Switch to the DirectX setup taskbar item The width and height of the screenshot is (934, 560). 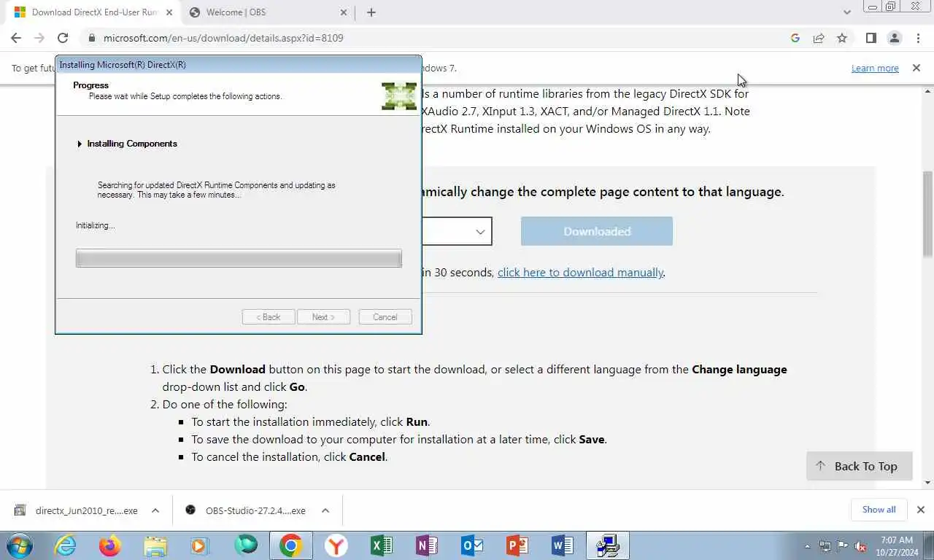(608, 545)
